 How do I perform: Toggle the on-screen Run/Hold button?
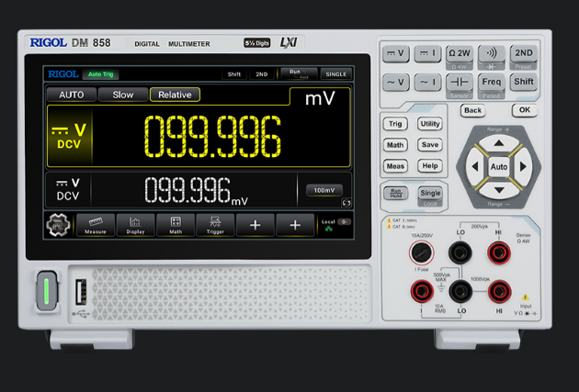tap(295, 73)
